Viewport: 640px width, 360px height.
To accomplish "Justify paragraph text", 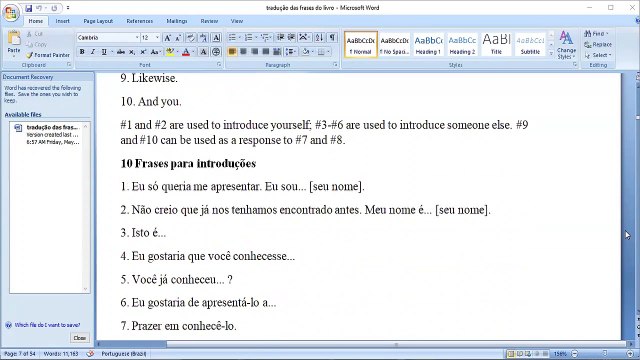I will click(x=266, y=52).
